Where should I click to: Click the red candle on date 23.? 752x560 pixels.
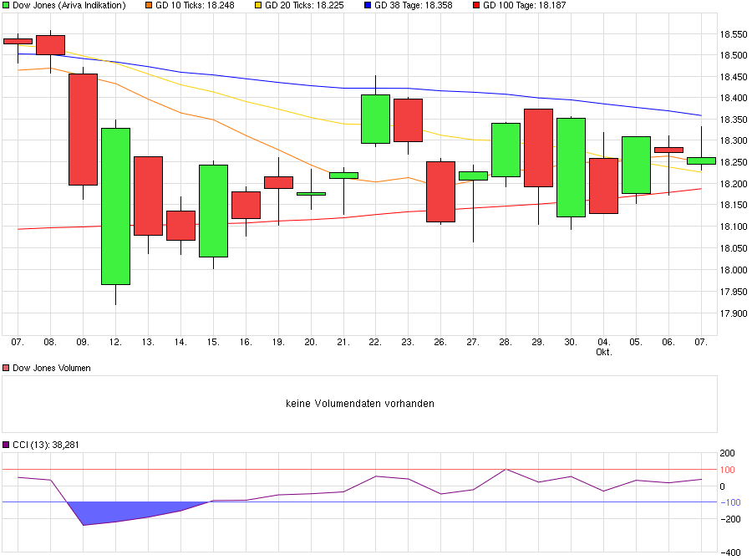tap(408, 120)
